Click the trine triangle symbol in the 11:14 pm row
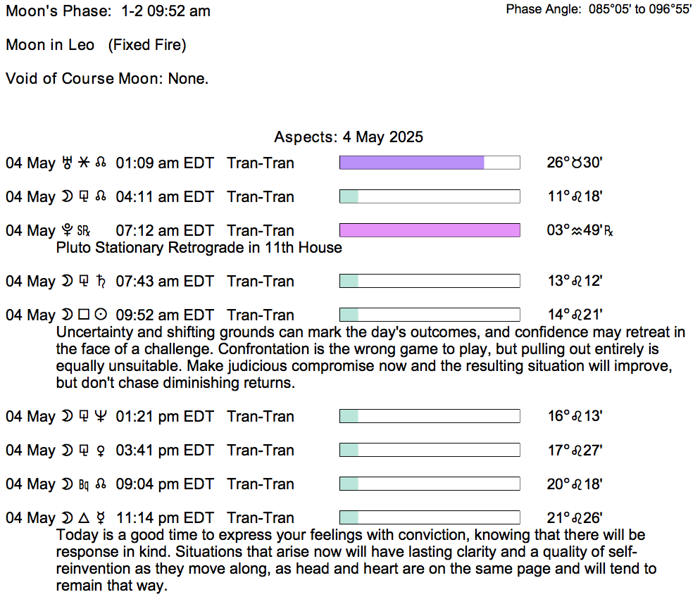The image size is (700, 604). (85, 518)
